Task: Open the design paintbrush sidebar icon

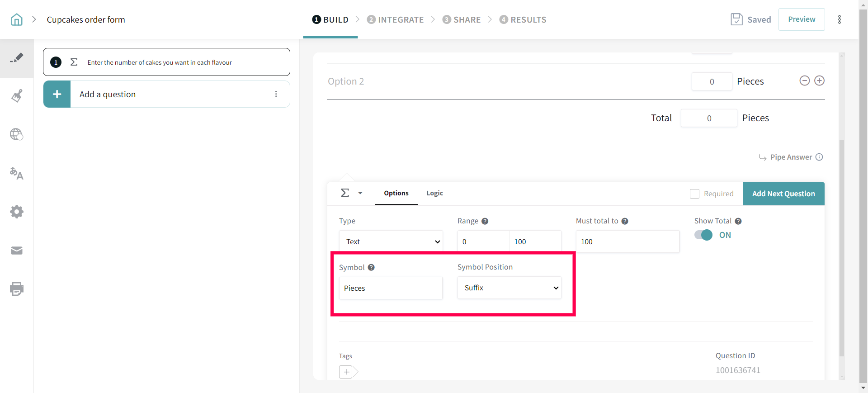Action: [x=17, y=96]
